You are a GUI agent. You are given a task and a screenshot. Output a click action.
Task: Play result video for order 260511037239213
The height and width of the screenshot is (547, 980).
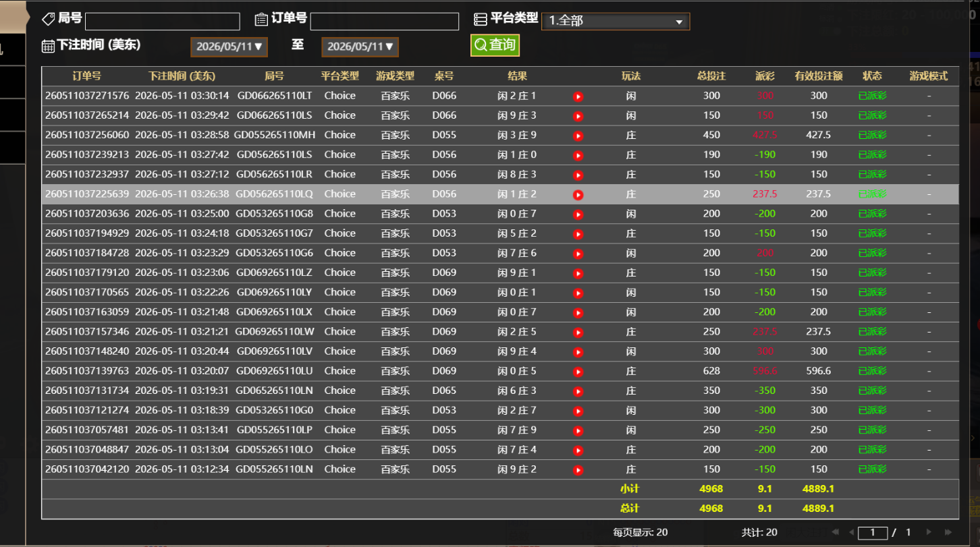tap(578, 155)
